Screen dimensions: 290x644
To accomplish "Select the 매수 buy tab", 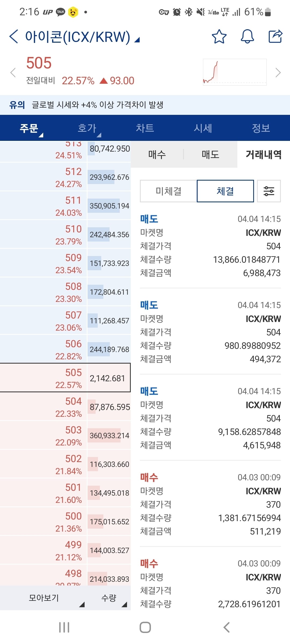I will click(x=157, y=155).
